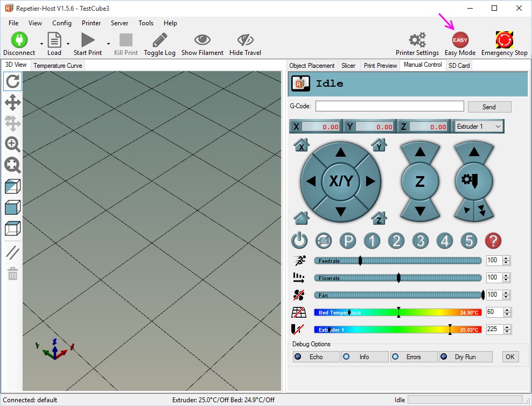This screenshot has height=406, width=532.
Task: Toggle Hide Travel eye icon
Action: 246,40
